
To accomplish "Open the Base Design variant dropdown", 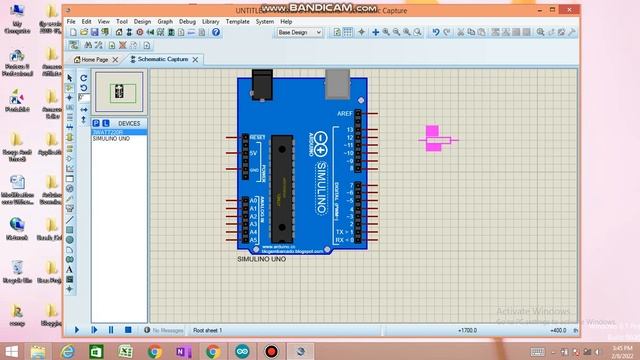I will pos(299,32).
